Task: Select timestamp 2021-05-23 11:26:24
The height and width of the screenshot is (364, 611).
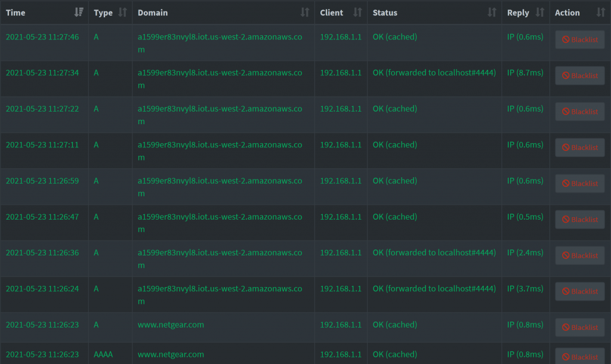Action: click(42, 289)
